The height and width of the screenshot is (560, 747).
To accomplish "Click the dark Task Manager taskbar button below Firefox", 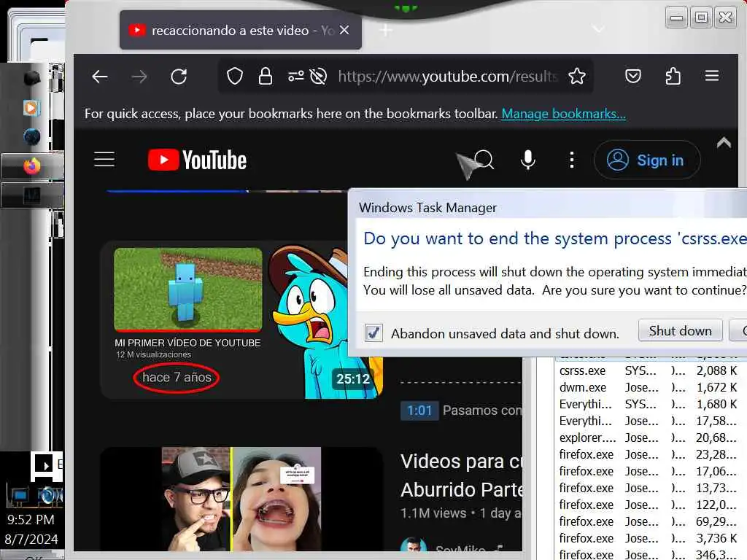I will 32,195.
